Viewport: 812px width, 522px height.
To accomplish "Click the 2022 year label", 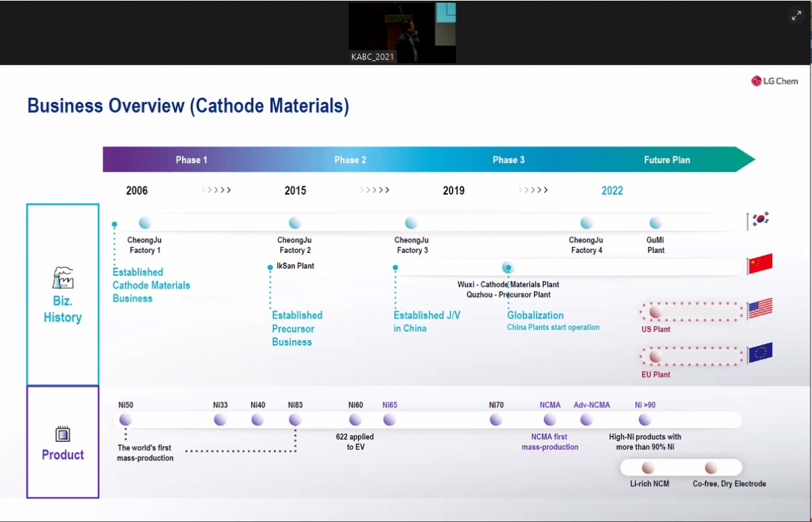I will click(x=612, y=191).
